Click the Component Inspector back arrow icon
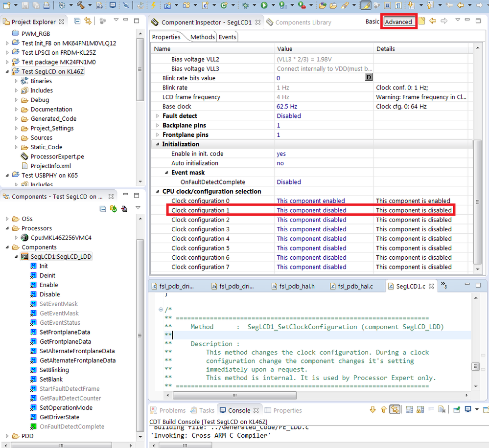The image size is (489, 448). point(433,21)
